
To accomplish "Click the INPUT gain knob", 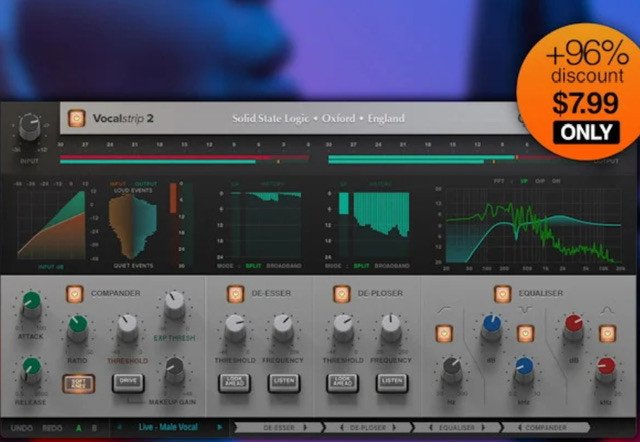I will pyautogui.click(x=30, y=127).
